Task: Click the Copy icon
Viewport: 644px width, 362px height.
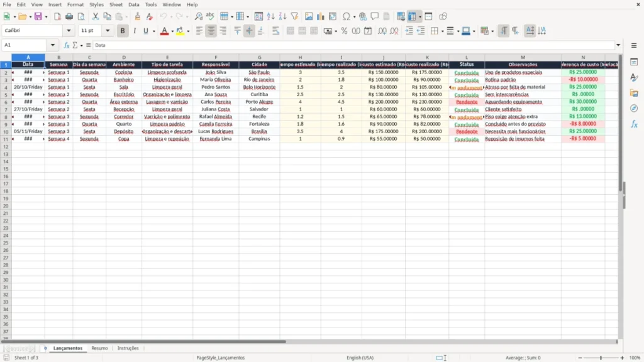Action: (x=107, y=16)
